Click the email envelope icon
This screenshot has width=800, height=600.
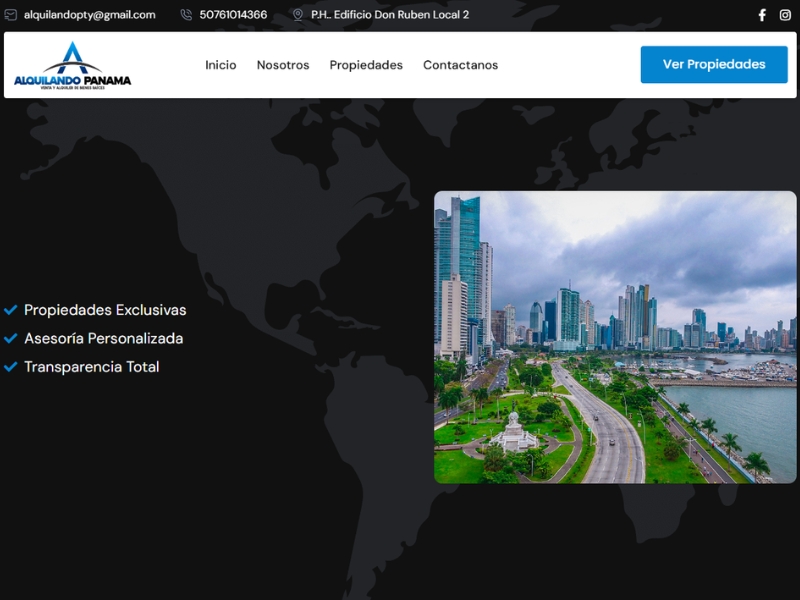[10, 15]
